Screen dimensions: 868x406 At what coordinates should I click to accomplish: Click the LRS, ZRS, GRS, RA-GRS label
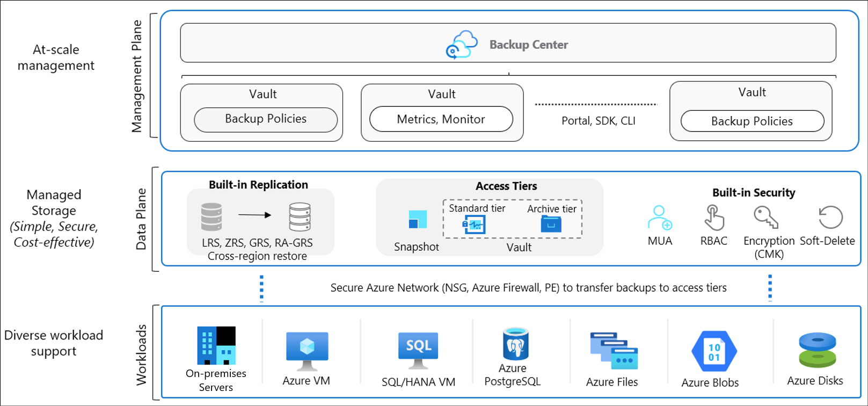tap(257, 243)
